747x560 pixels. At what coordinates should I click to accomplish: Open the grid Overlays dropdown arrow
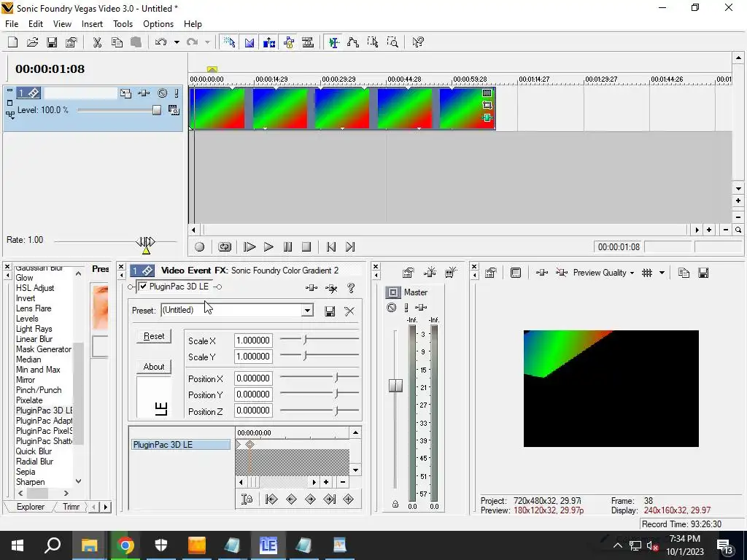coord(661,273)
